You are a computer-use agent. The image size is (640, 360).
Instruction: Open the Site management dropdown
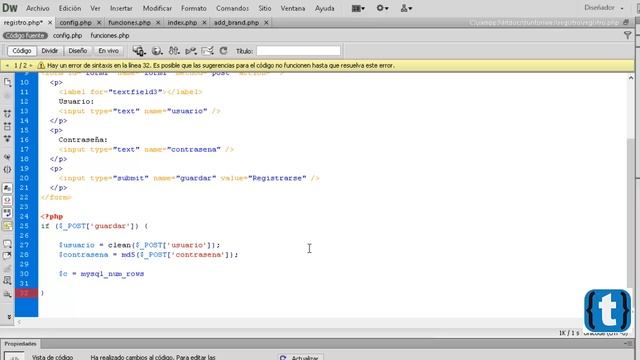tap(406, 8)
